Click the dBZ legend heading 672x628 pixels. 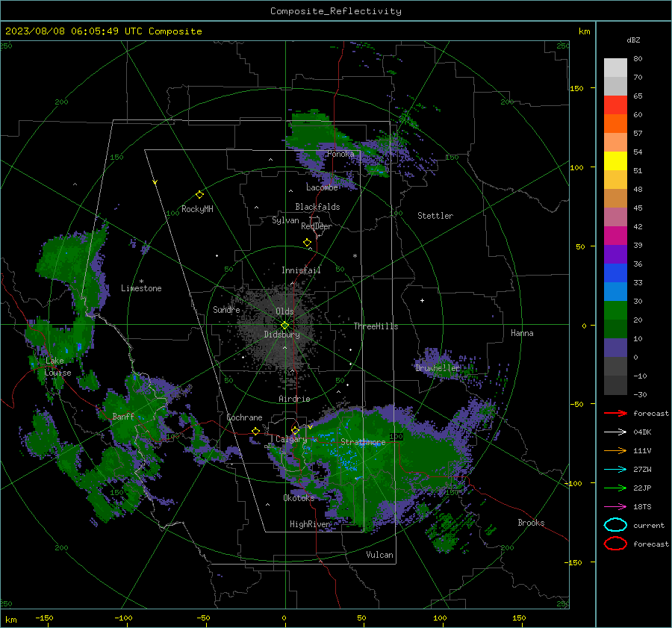pos(633,40)
